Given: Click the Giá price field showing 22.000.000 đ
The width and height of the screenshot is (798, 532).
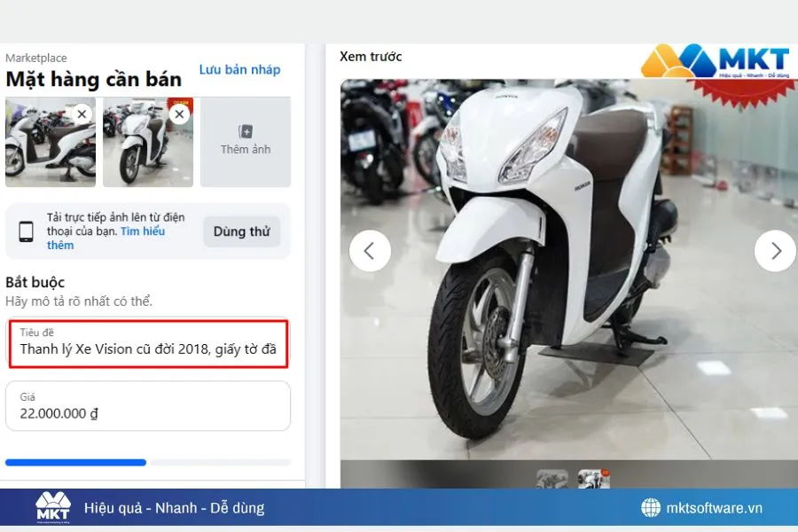Looking at the screenshot, I should [148, 407].
